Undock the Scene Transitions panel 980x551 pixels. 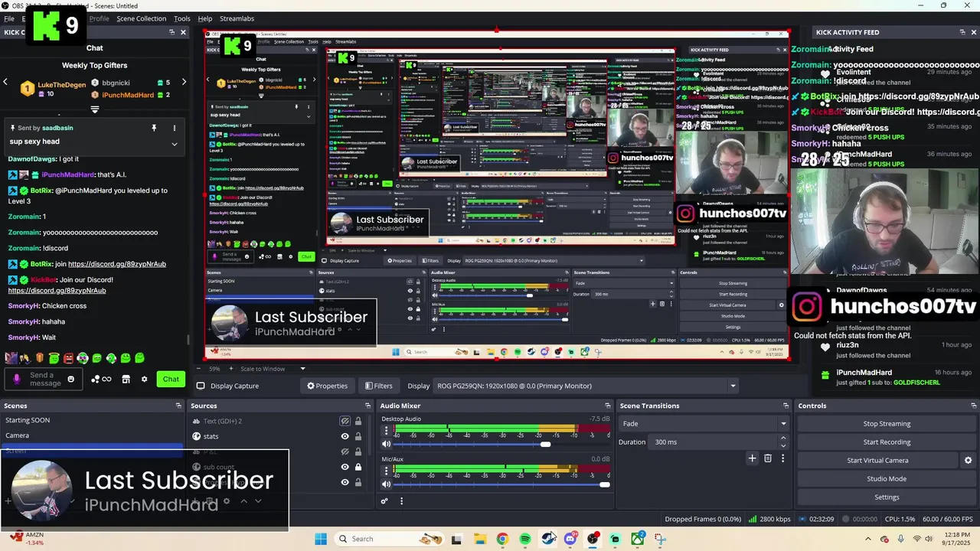(786, 406)
